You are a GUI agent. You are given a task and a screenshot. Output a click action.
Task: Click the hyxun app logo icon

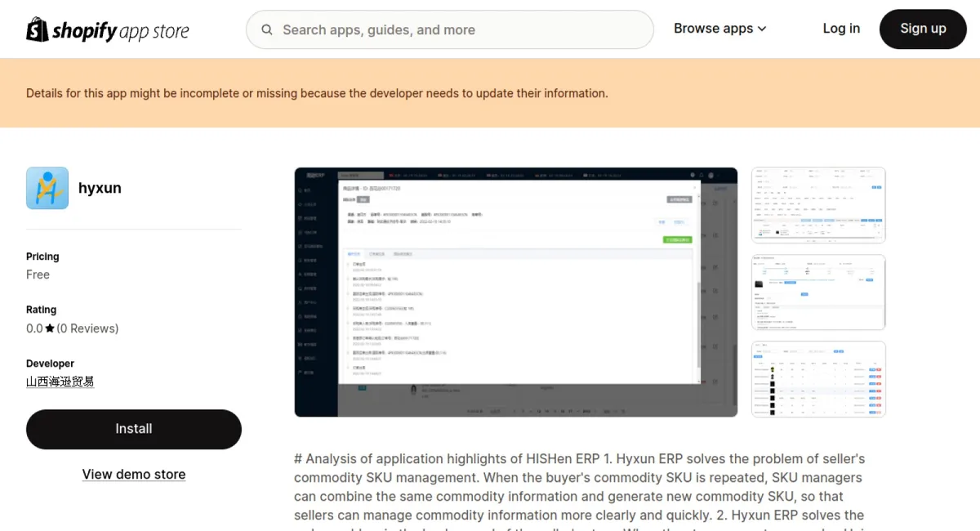(47, 188)
